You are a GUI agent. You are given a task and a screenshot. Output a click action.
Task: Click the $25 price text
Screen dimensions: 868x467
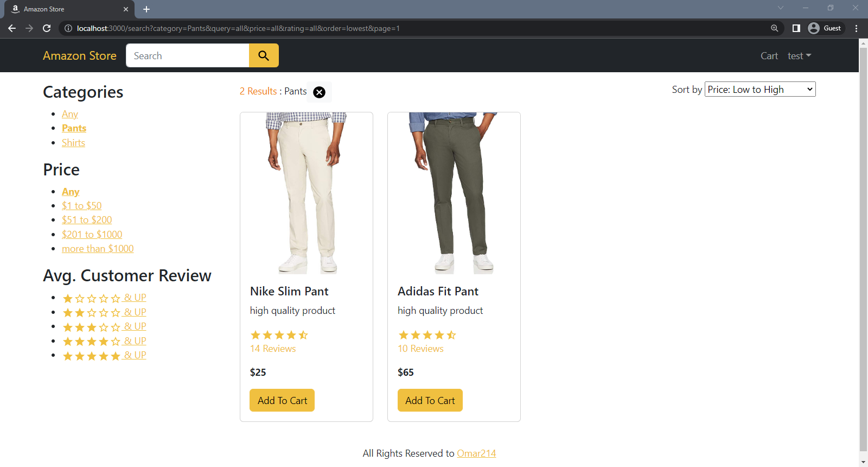(258, 373)
